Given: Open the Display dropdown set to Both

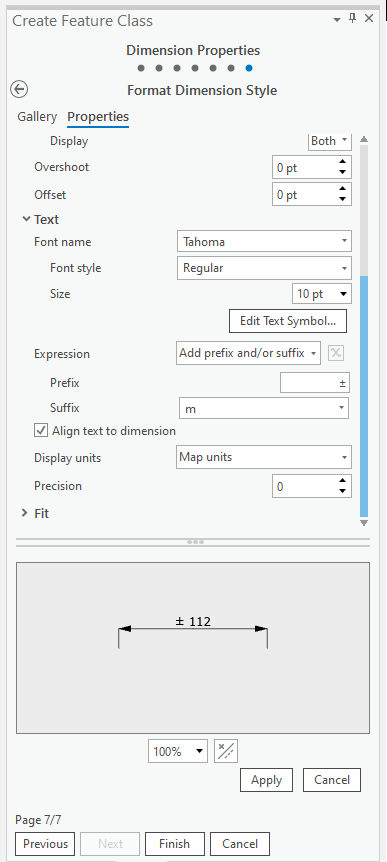Looking at the screenshot, I should (x=329, y=141).
